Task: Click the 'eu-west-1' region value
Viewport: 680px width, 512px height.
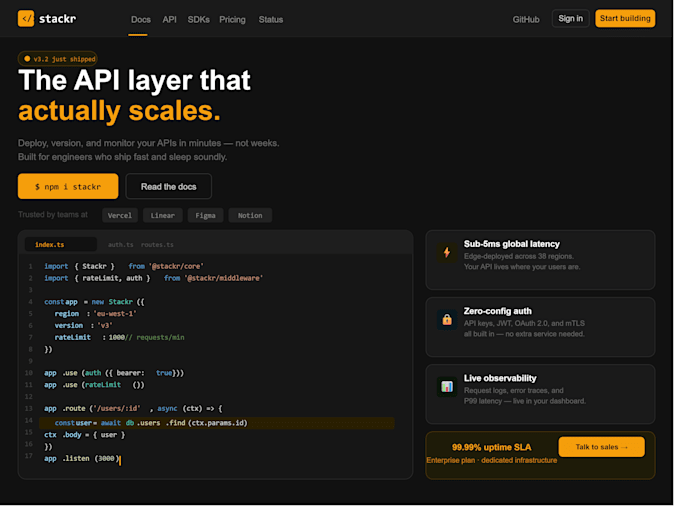Action: [x=115, y=313]
